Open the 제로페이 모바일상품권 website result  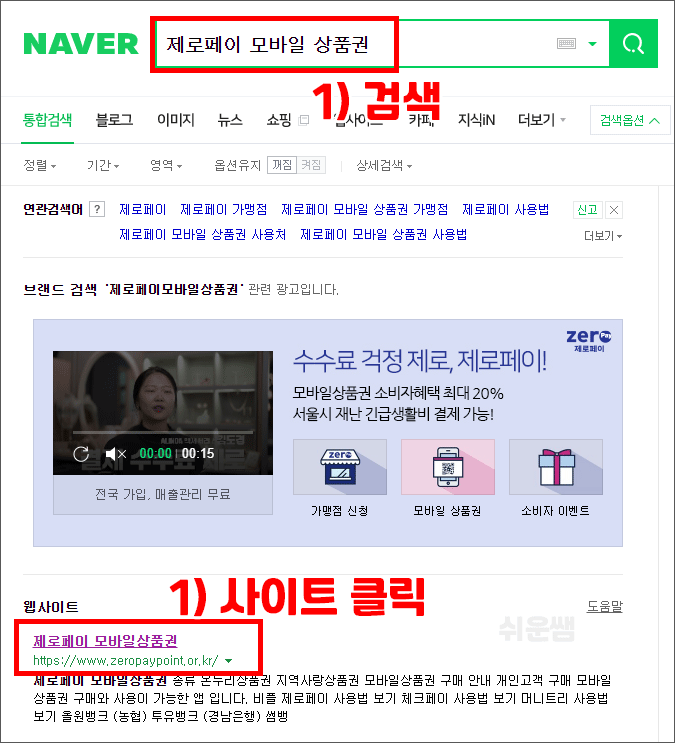[x=105, y=641]
